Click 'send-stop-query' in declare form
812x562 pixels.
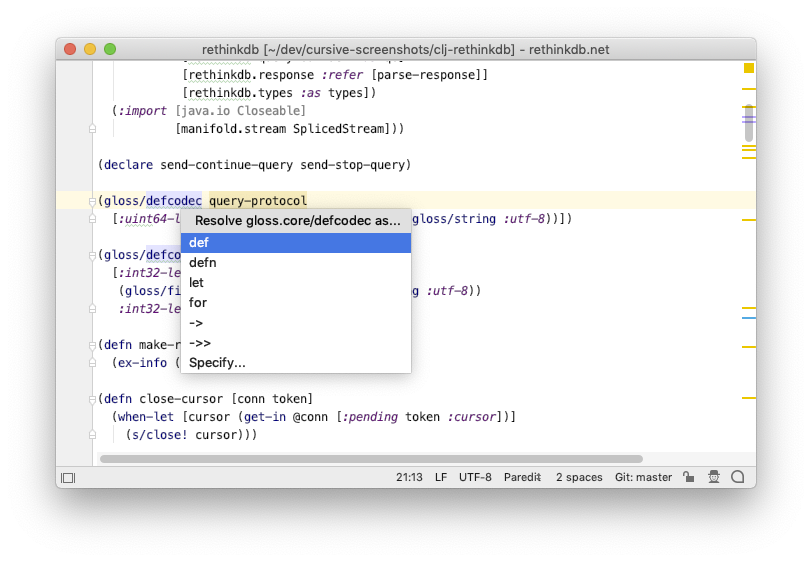coord(353,165)
